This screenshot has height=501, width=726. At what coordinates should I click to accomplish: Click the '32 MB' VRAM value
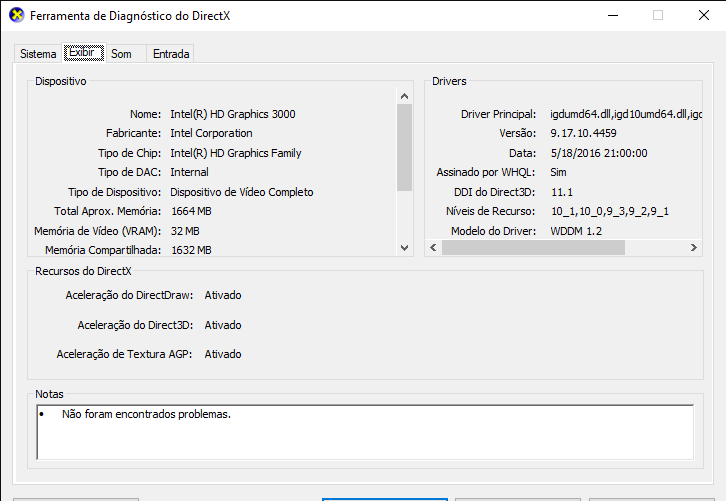click(185, 231)
